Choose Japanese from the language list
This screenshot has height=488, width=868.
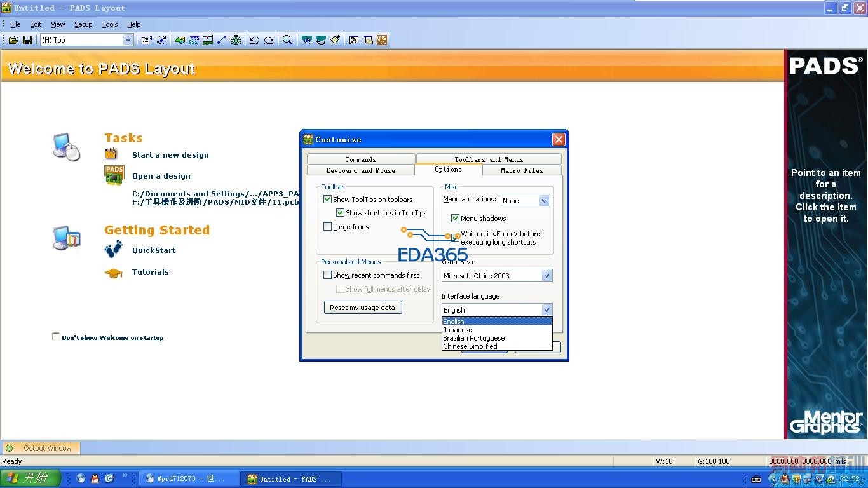click(497, 330)
